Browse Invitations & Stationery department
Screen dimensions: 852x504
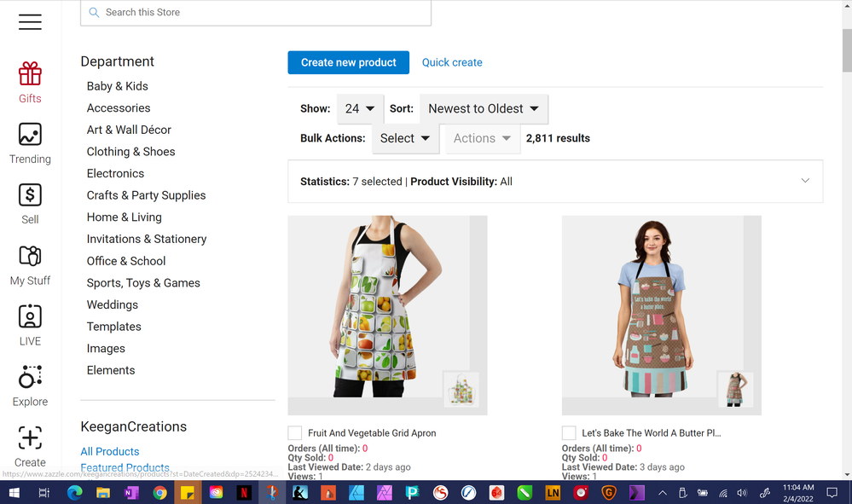tap(147, 239)
